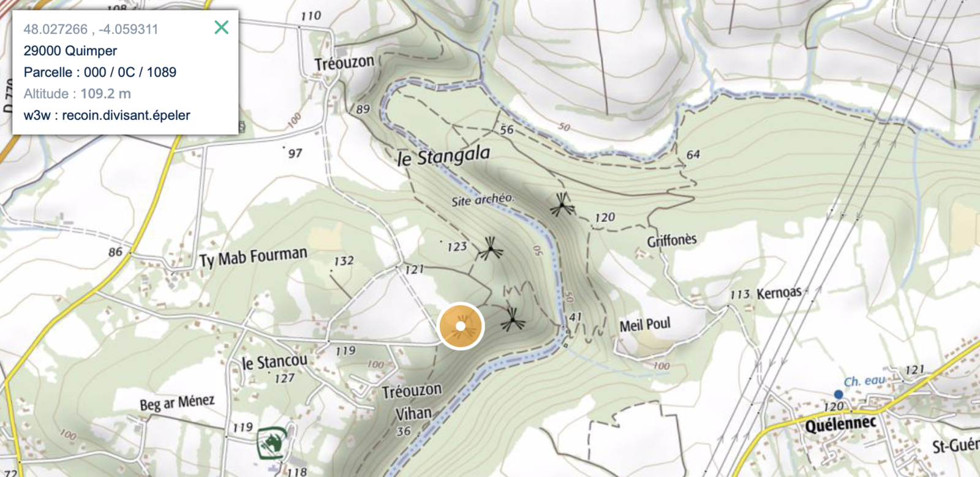Click the 29000 Quimper line in popup
Viewport: 980px width, 477px height.
70,51
